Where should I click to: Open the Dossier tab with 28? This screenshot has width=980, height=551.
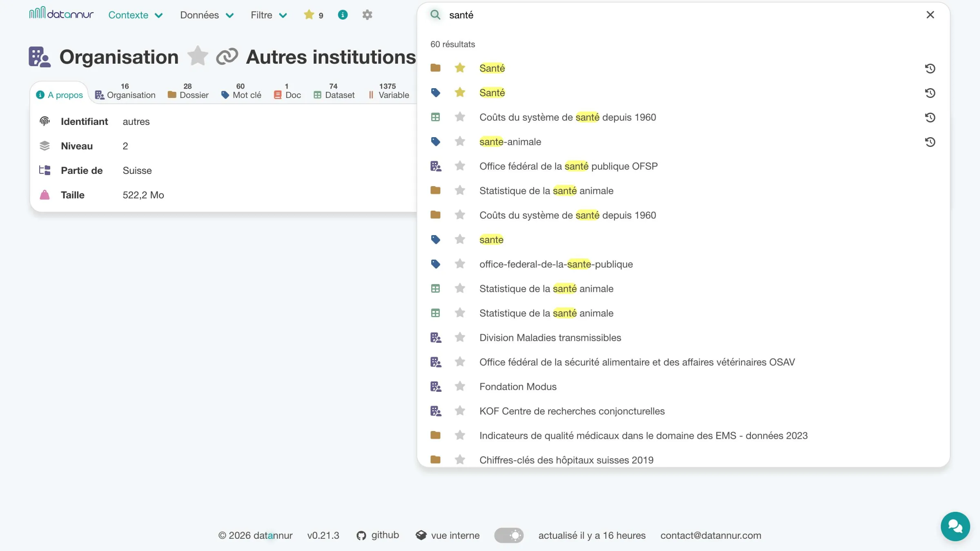[188, 91]
